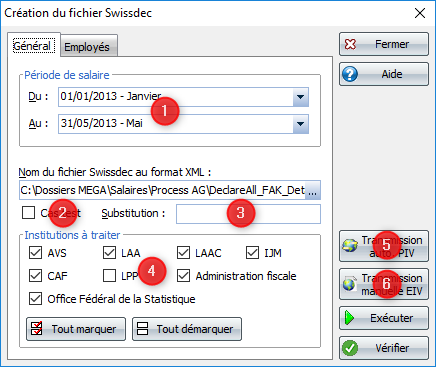Click the green checkmark Vérifier icon

click(x=350, y=348)
